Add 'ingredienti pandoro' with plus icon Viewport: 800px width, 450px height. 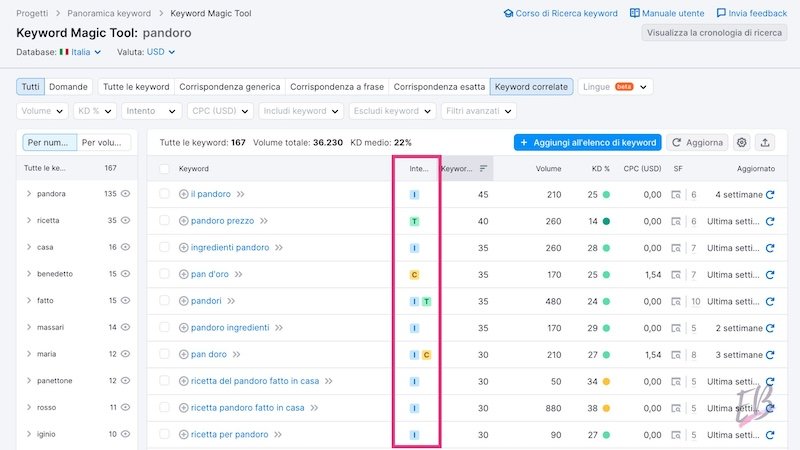[184, 247]
